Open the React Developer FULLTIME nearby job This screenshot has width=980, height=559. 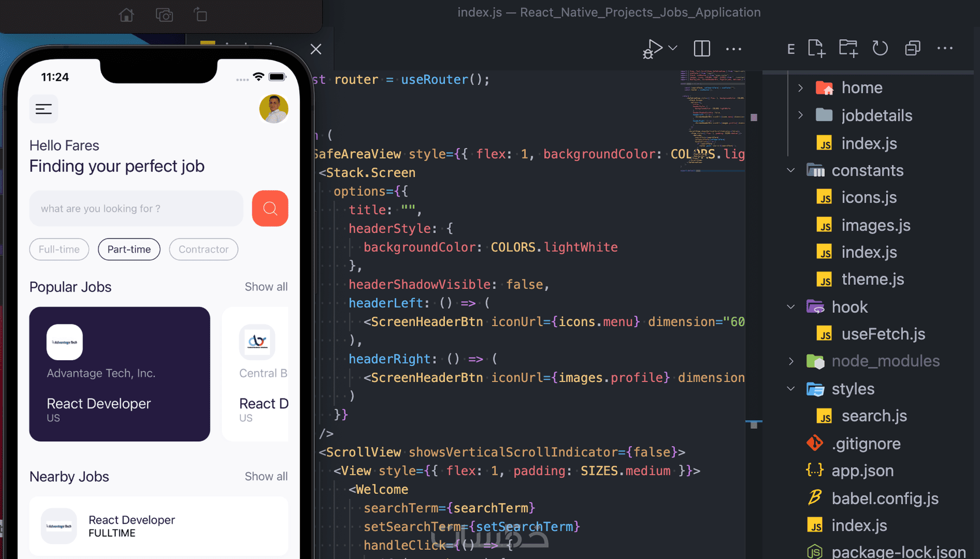(159, 526)
